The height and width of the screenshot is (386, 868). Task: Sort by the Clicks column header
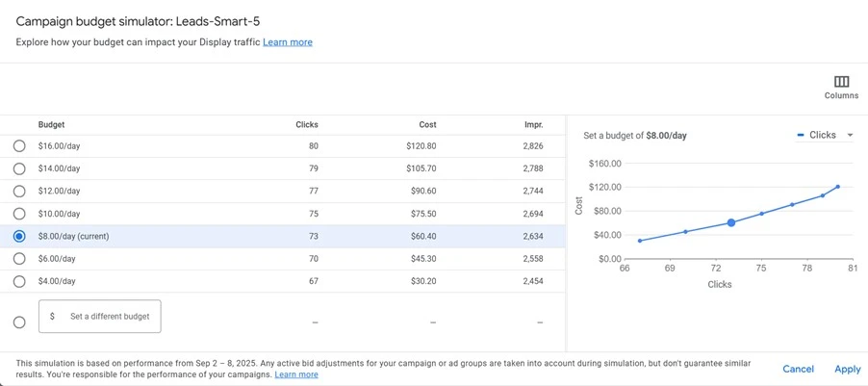306,125
